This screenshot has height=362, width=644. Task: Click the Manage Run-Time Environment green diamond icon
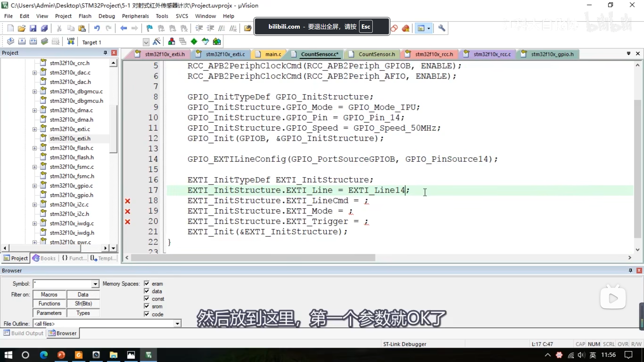click(194, 41)
